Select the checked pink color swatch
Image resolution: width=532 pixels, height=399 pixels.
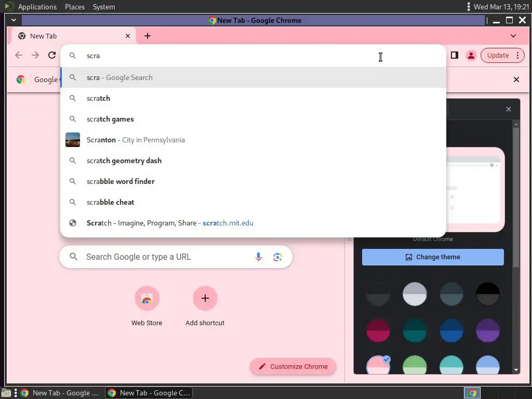378,365
